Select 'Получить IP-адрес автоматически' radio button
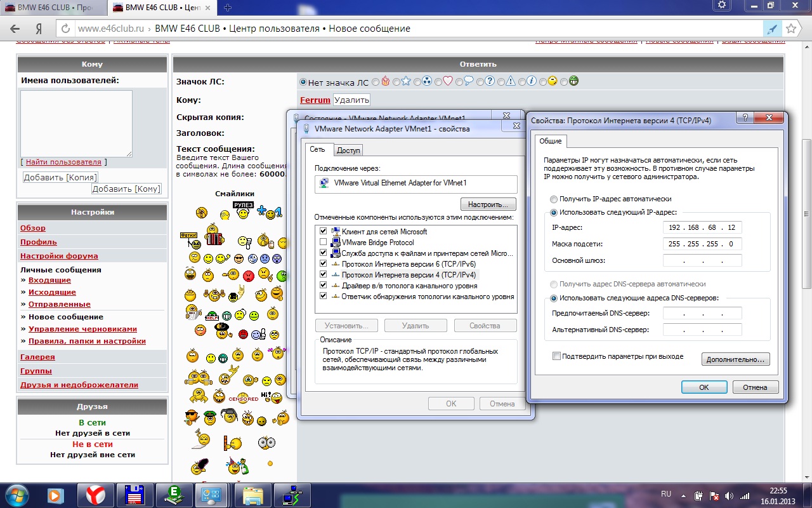 point(554,199)
